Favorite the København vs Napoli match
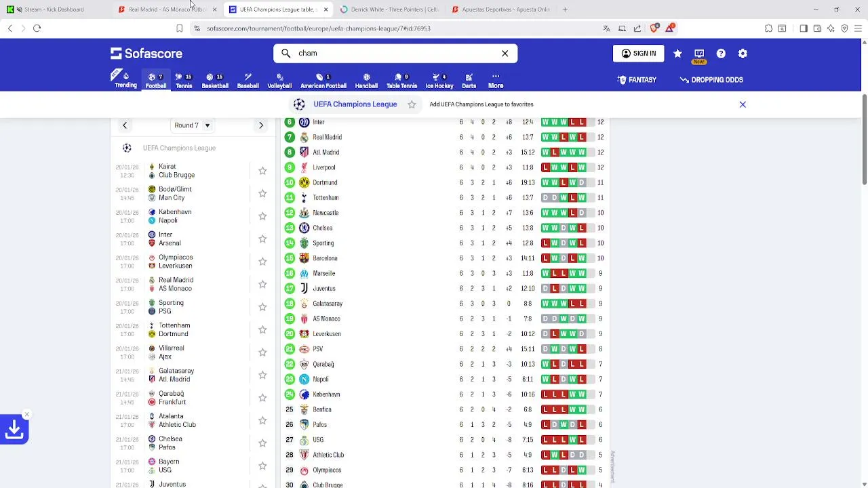The image size is (868, 488). (262, 216)
